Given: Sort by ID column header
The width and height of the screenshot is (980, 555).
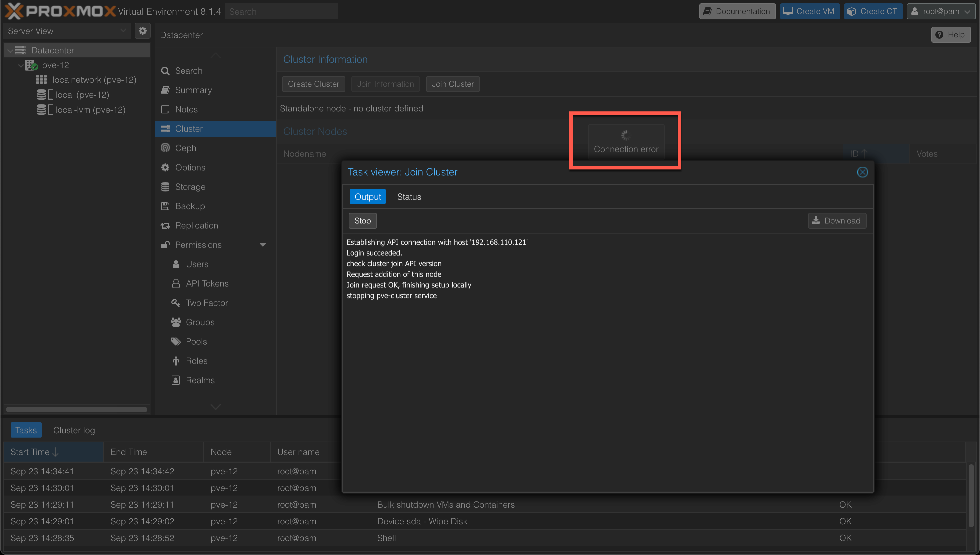Looking at the screenshot, I should tap(875, 154).
